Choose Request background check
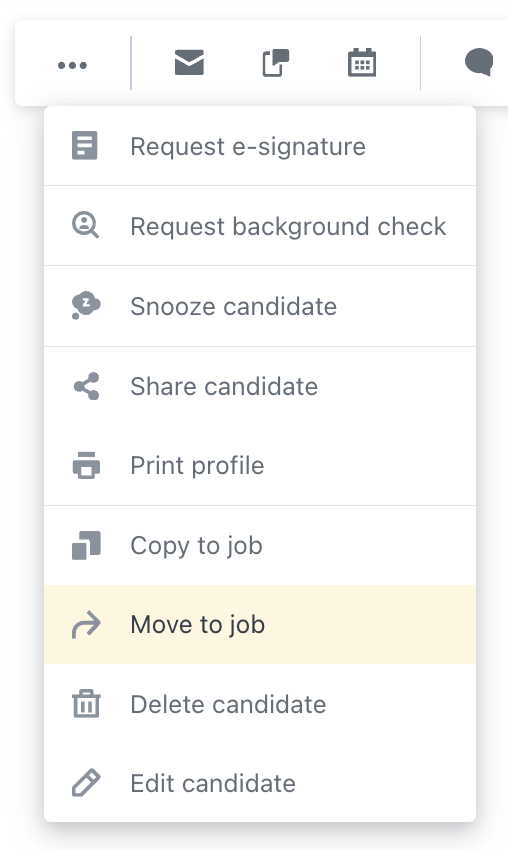508x850 pixels. pyautogui.click(x=260, y=226)
